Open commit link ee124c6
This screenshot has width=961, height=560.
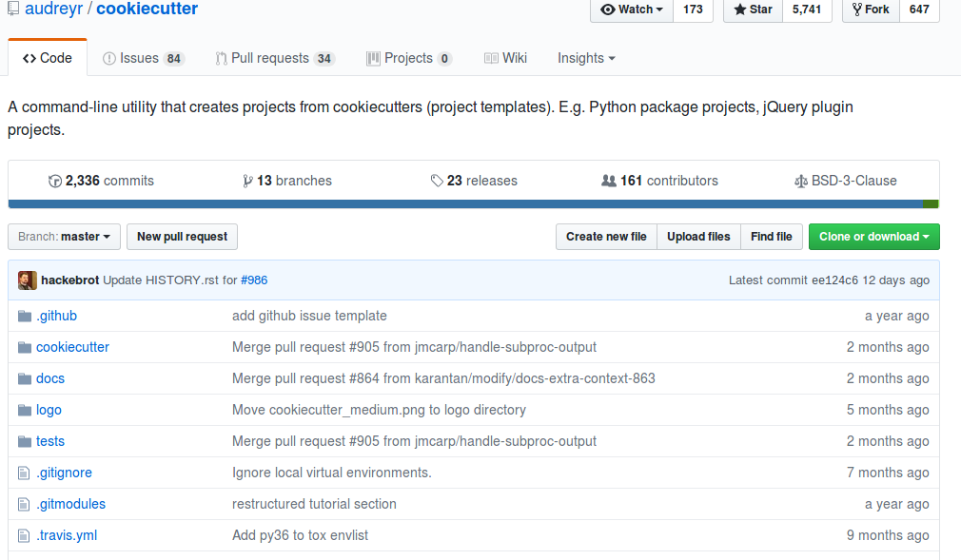[836, 280]
